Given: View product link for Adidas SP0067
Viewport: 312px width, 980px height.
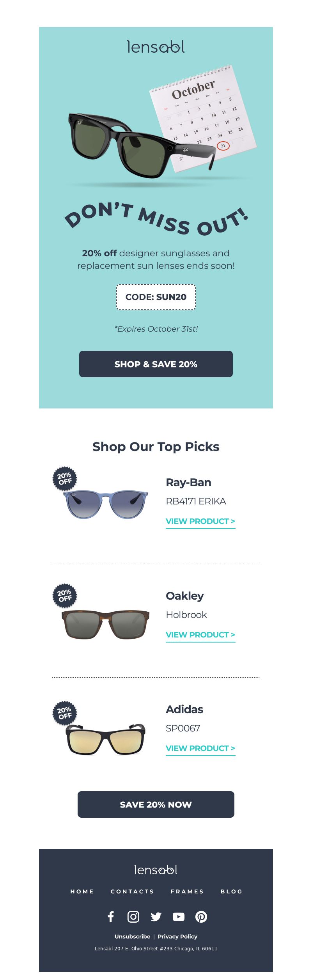Looking at the screenshot, I should coord(200,749).
